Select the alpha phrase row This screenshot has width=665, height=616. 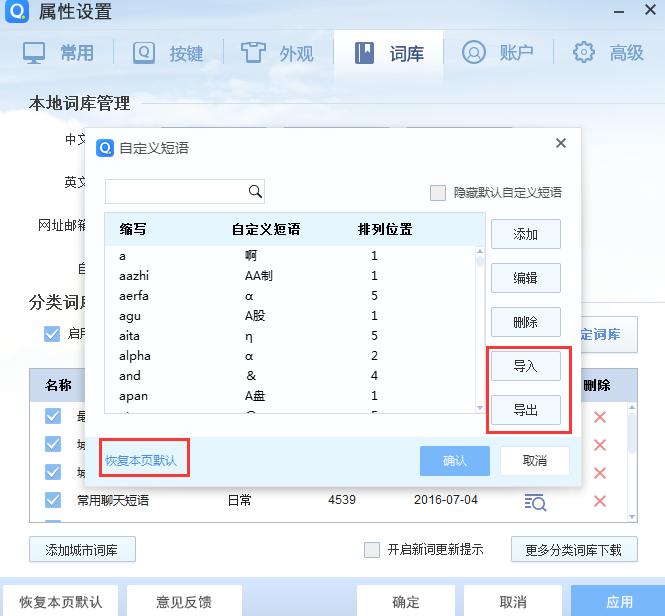291,356
